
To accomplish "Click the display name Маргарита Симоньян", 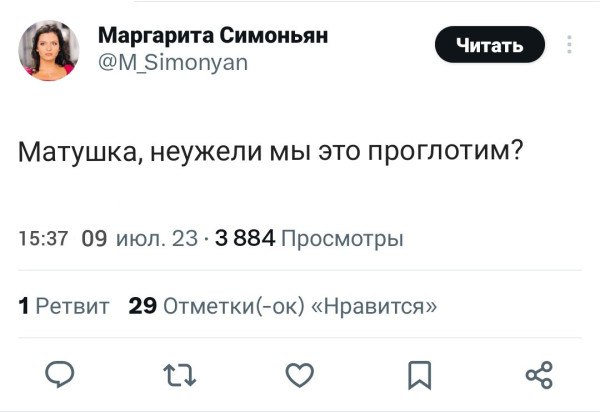I will [213, 37].
